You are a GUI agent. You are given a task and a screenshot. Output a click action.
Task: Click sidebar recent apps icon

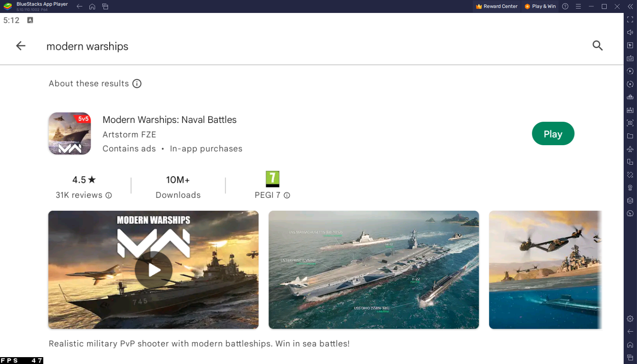pos(630,358)
